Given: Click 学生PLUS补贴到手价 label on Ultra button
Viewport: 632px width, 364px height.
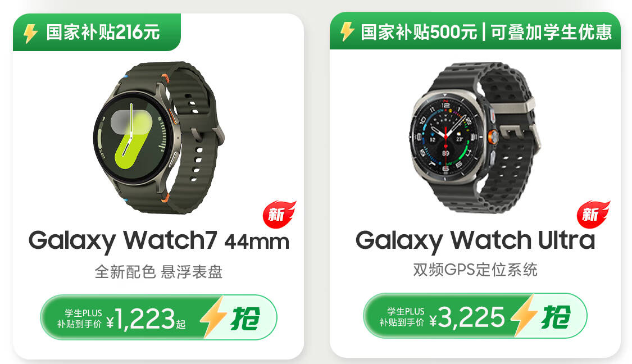Looking at the screenshot, I should (402, 317).
